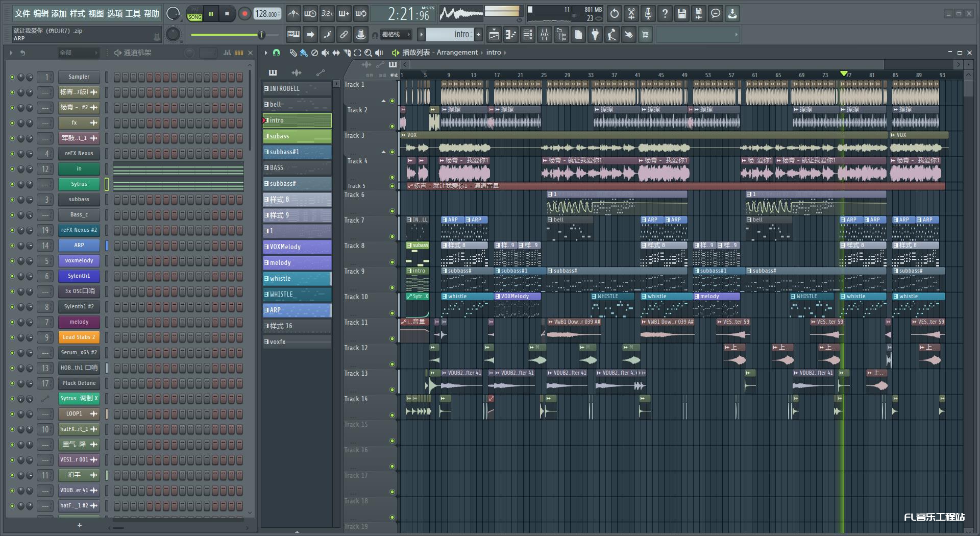Viewport: 980px width, 536px height.
Task: Open the help question mark icon
Action: (x=665, y=14)
